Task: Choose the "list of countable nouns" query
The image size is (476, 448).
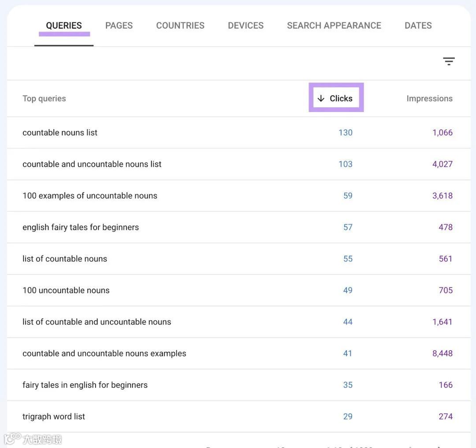Action: pos(65,259)
